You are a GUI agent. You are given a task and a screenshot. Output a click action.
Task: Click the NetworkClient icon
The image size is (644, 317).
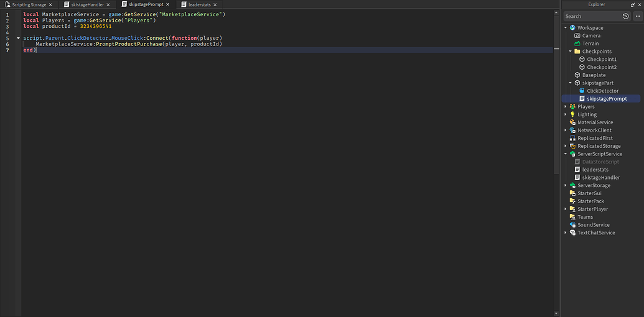pos(572,131)
